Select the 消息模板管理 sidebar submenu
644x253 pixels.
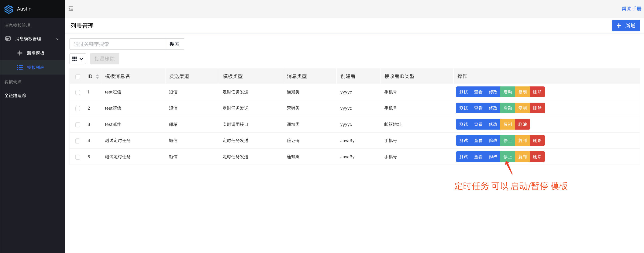tap(33, 39)
